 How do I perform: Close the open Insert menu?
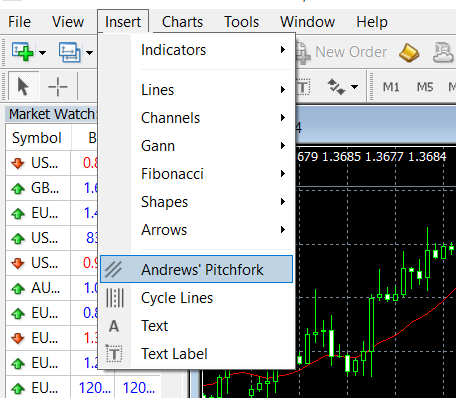point(123,22)
